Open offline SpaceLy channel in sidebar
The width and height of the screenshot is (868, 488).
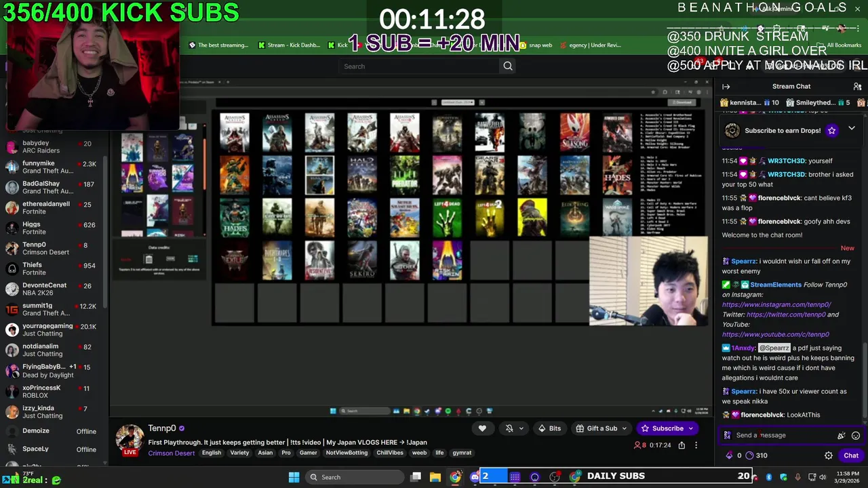pos(53,449)
